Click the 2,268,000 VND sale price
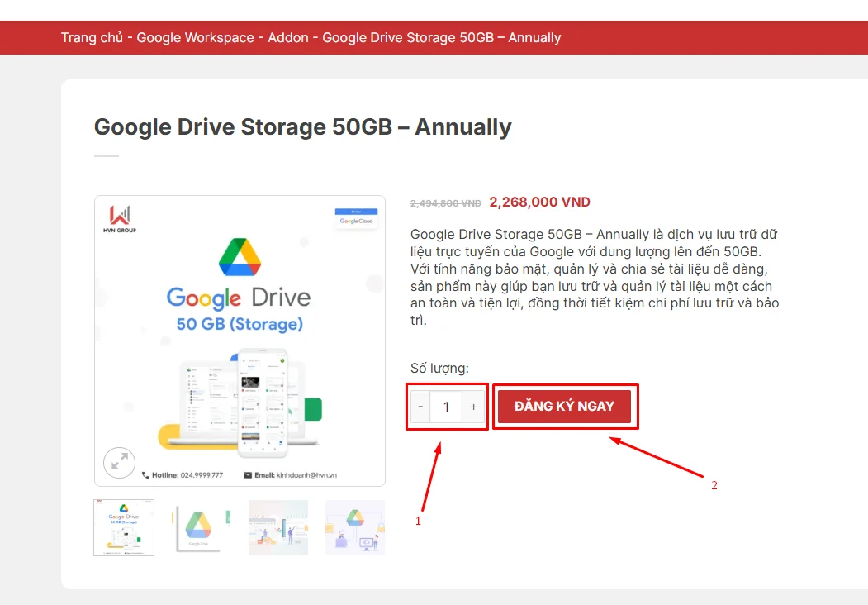The image size is (868, 605). tap(539, 202)
